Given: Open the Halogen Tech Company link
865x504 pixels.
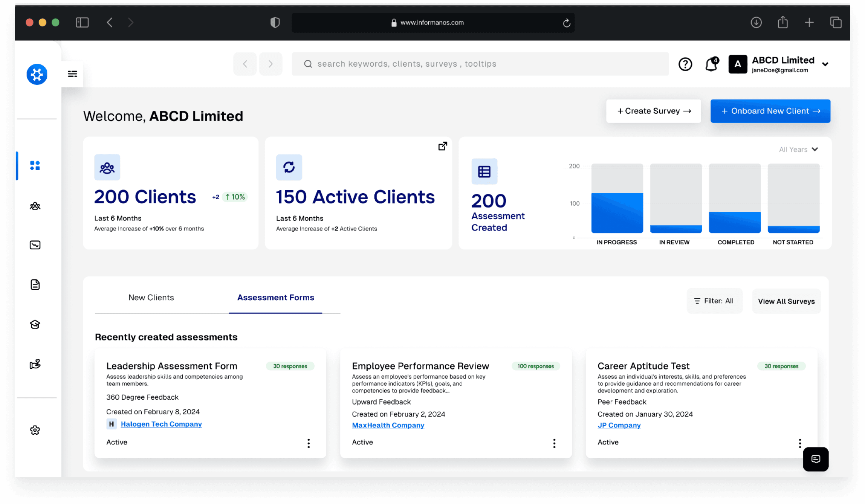Looking at the screenshot, I should click(161, 424).
